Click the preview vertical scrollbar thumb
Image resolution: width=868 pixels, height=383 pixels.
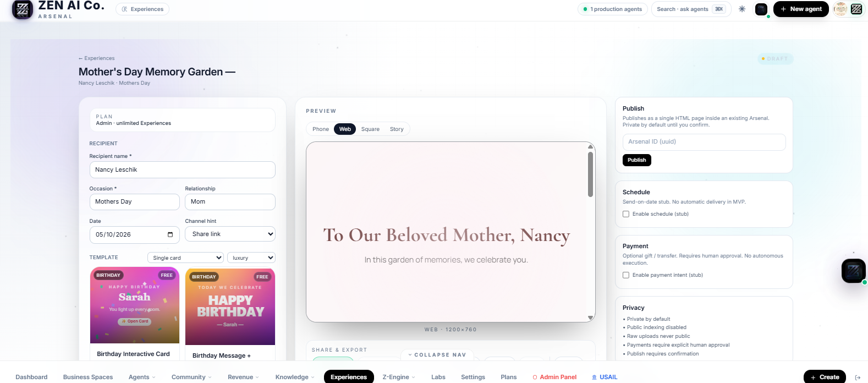click(590, 174)
